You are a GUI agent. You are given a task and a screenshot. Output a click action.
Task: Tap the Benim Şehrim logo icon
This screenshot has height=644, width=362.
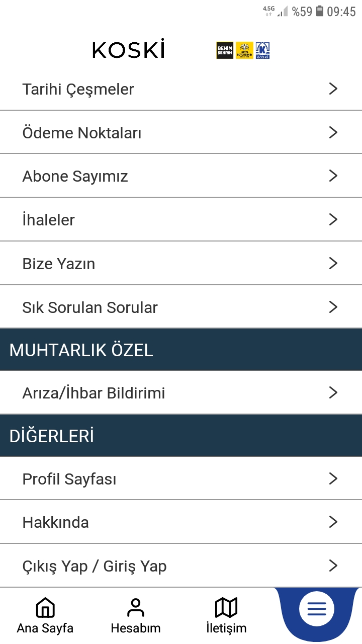coord(225,50)
